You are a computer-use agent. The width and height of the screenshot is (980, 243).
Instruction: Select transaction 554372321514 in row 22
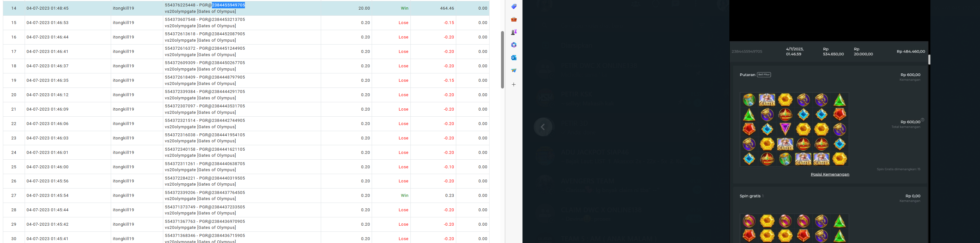coord(180,120)
